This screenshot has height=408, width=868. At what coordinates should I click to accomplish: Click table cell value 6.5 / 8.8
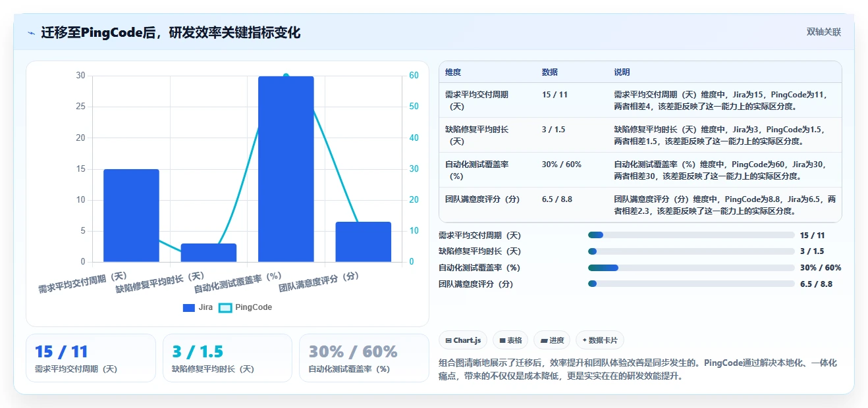[x=557, y=199]
